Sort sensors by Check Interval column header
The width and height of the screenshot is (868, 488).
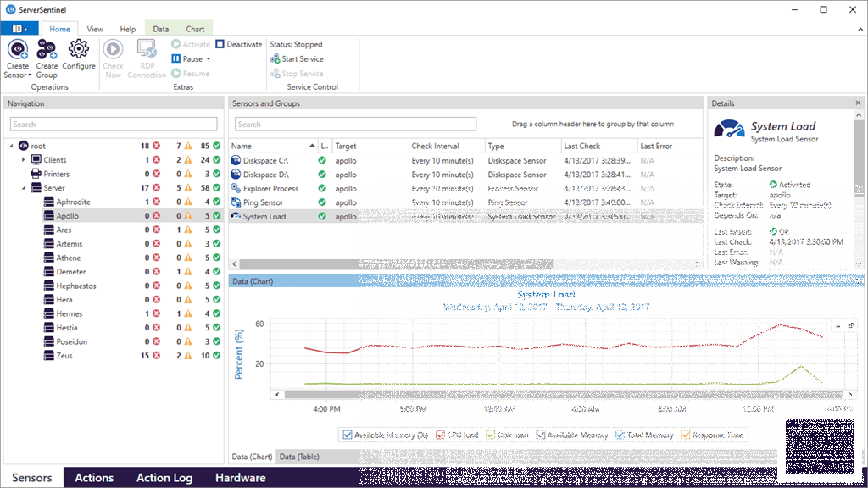tap(434, 146)
